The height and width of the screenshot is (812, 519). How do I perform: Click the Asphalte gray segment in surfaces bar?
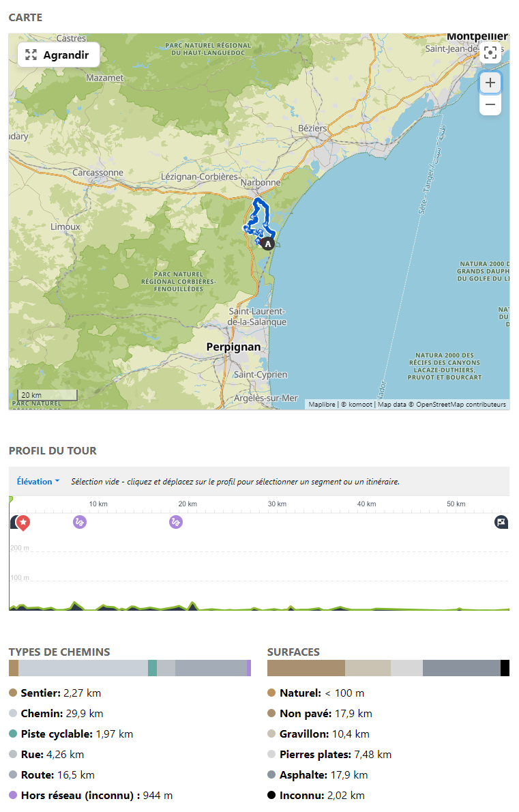tap(462, 668)
